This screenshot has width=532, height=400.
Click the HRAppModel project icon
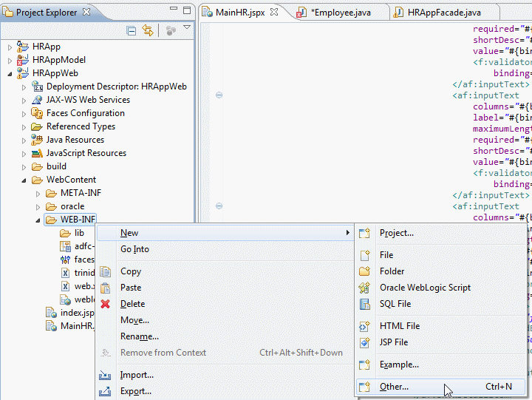point(23,59)
